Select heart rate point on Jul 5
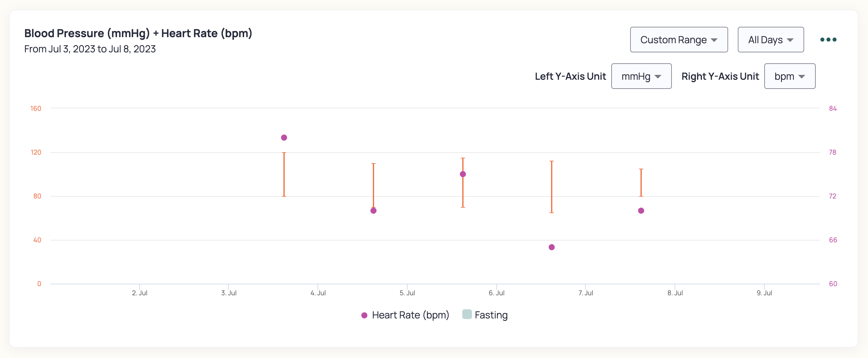Viewport: 868px width, 358px height. [x=463, y=174]
